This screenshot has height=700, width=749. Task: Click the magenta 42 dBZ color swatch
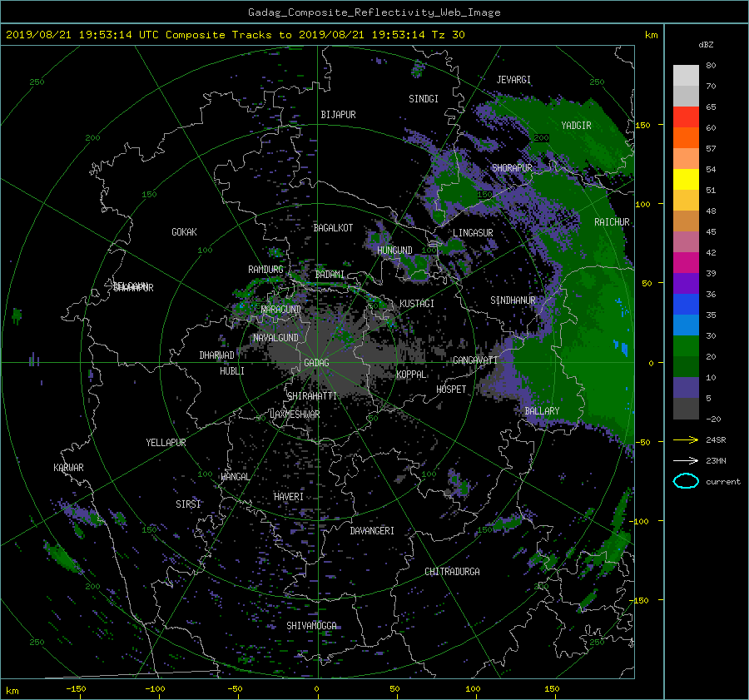[686, 263]
